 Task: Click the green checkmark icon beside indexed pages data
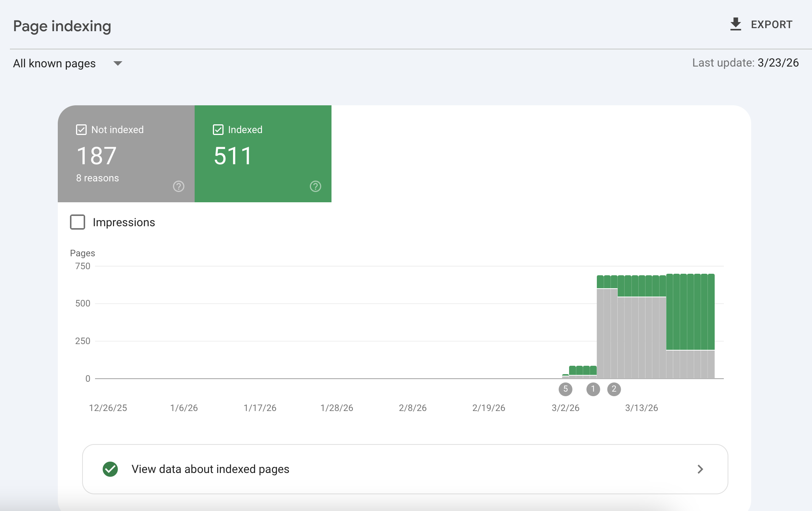click(110, 469)
